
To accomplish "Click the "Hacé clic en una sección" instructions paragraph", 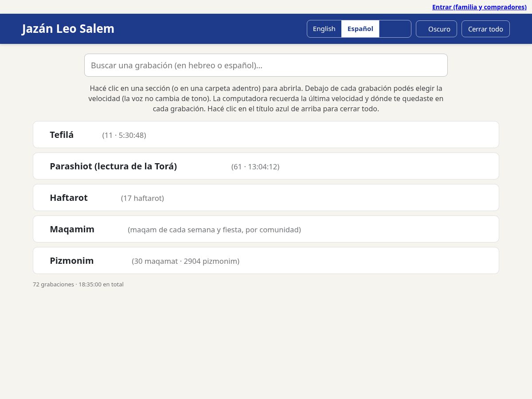I will pos(266,98).
